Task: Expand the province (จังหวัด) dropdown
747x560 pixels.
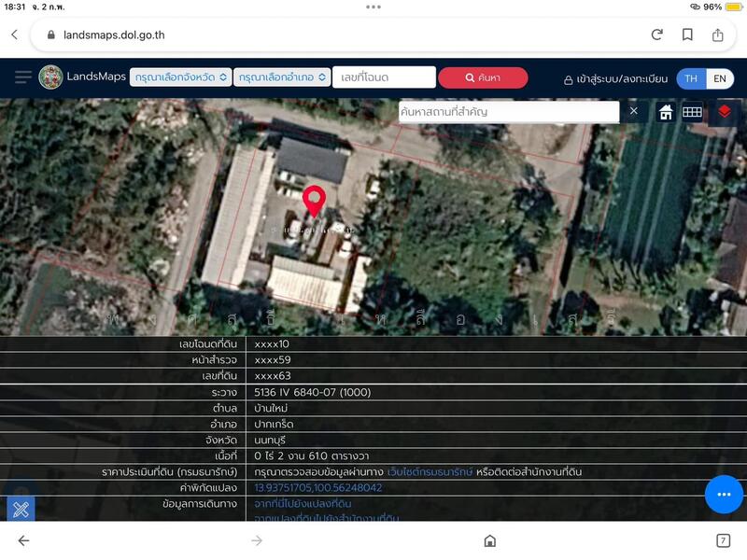Action: point(180,77)
